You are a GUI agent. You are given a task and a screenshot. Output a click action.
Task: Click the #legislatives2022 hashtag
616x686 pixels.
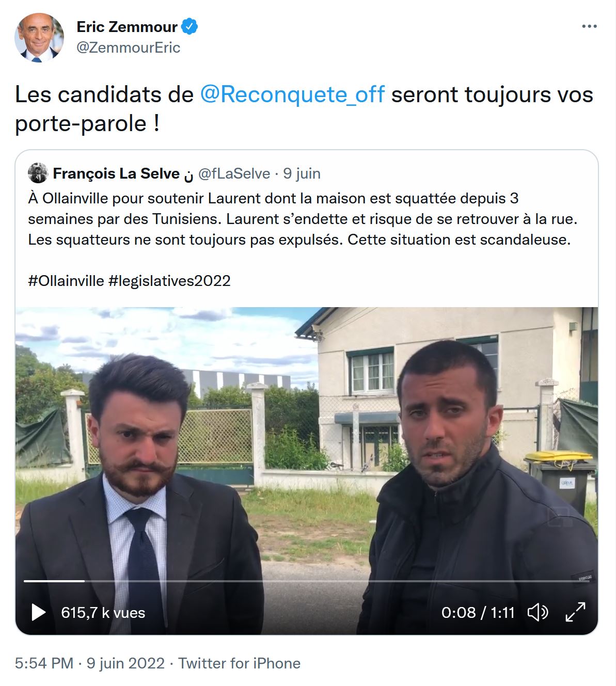[169, 281]
